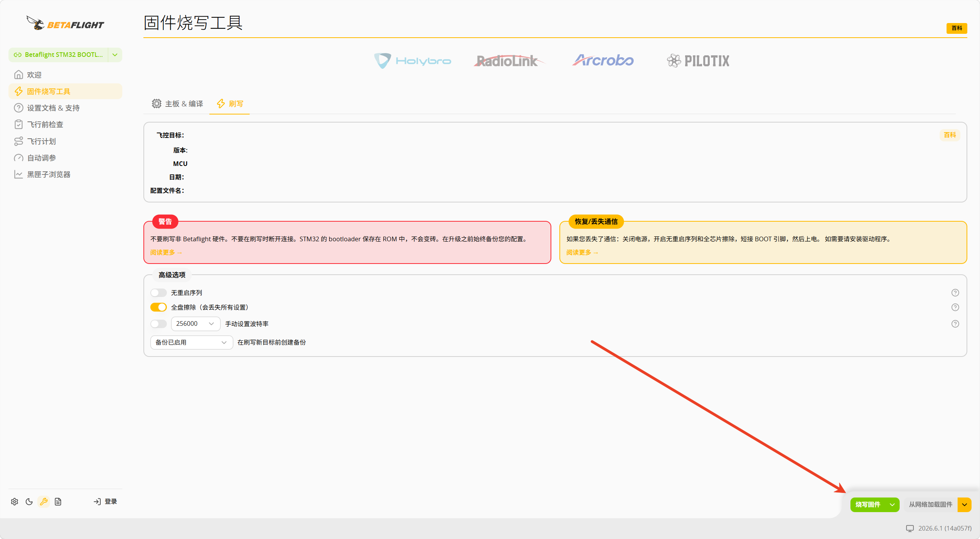Open 阅读更多 link in 恢复/丢失通信 box
The width and height of the screenshot is (980, 539).
[x=582, y=252]
